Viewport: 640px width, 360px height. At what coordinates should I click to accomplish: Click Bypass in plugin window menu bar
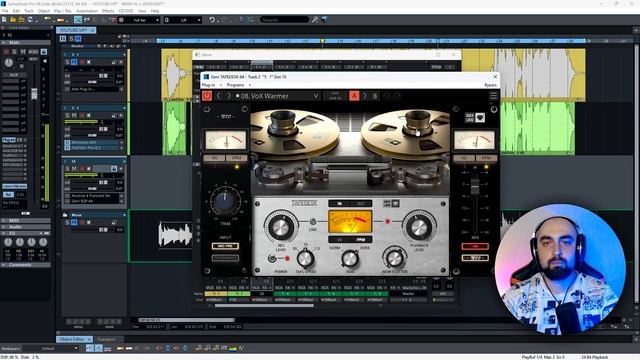pyautogui.click(x=490, y=85)
